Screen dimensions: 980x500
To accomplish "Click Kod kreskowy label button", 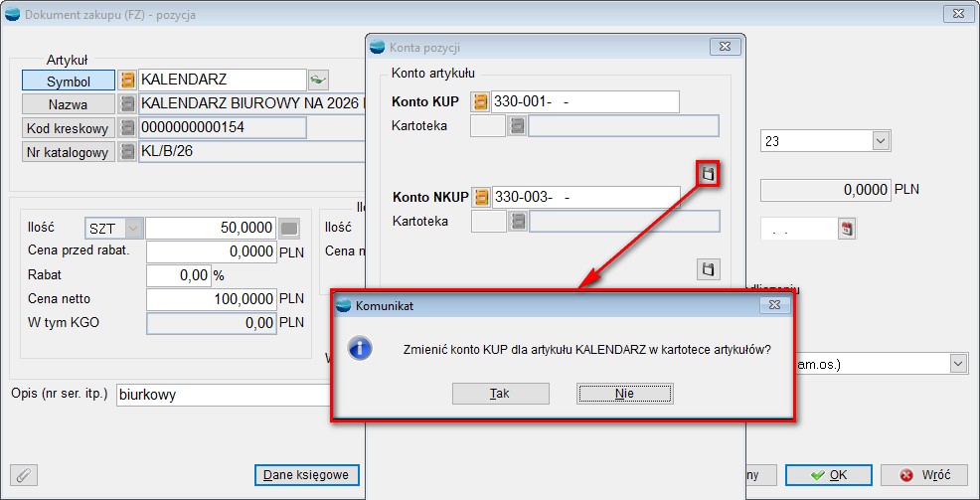I will tap(68, 128).
